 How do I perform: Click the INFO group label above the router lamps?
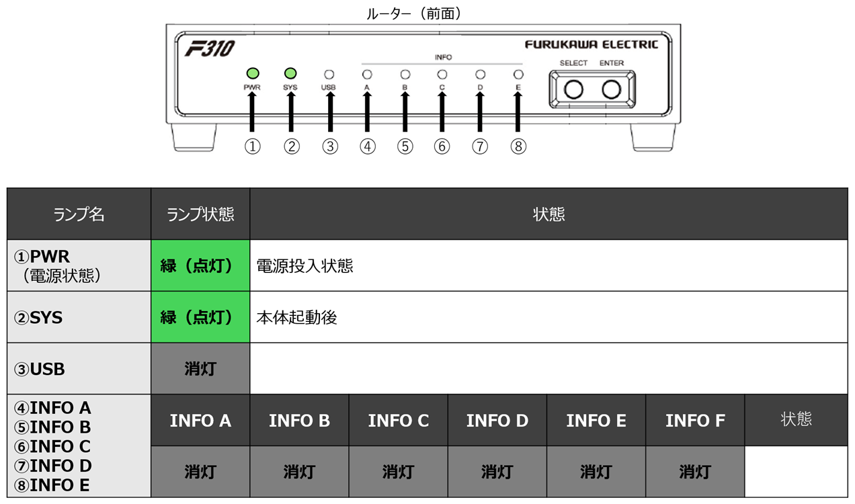[443, 58]
